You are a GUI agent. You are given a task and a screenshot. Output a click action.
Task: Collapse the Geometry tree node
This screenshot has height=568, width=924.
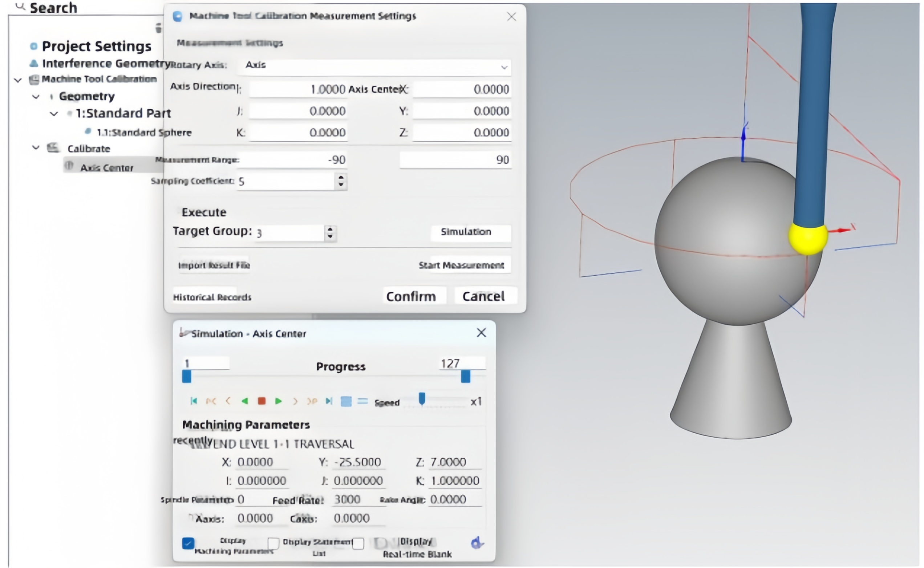pyautogui.click(x=36, y=97)
